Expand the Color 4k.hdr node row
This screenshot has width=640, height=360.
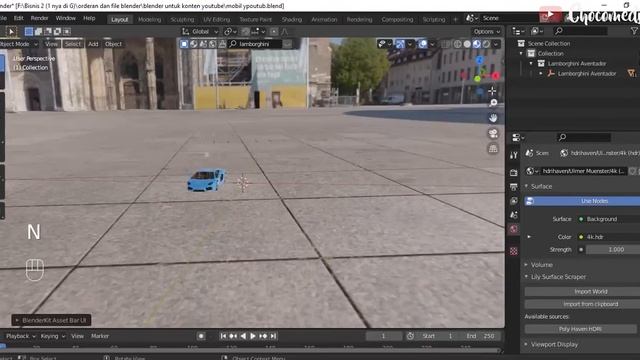tap(529, 237)
